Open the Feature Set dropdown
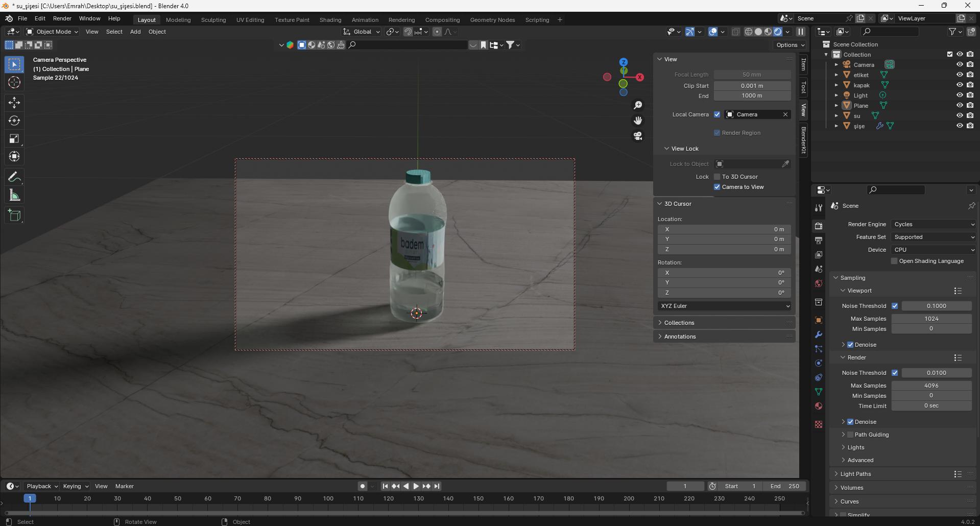 click(934, 237)
